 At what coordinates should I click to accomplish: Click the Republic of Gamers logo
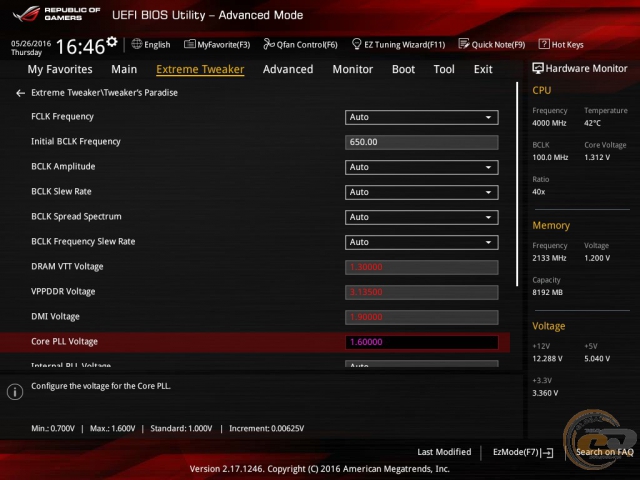57,14
